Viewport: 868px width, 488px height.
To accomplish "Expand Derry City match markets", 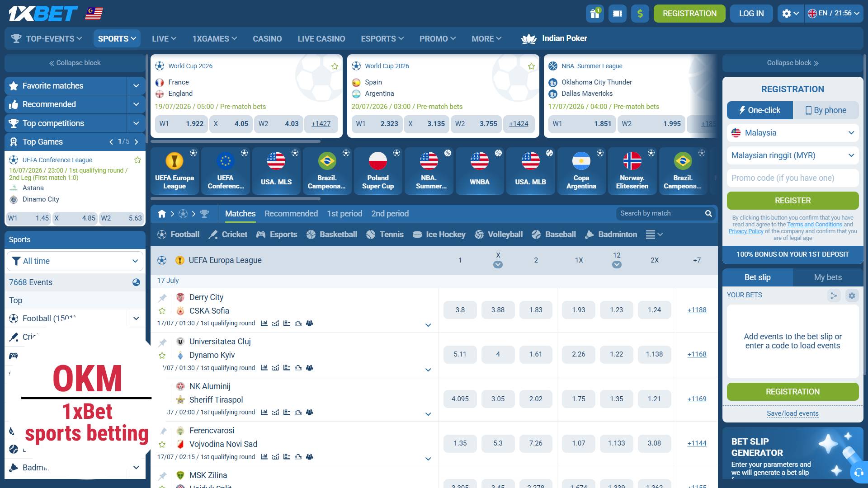I will [x=428, y=325].
